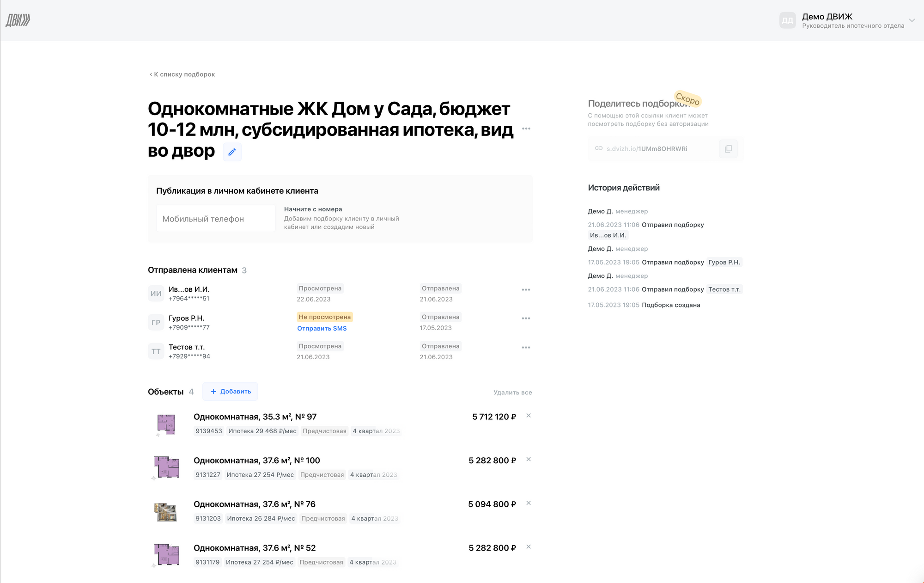Click the ДВИЖ logo
This screenshot has height=583, width=924.
pyautogui.click(x=18, y=20)
